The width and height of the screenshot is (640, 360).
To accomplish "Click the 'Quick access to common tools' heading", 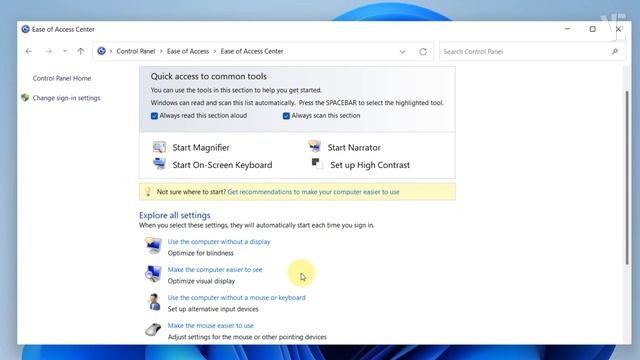I will (x=209, y=76).
